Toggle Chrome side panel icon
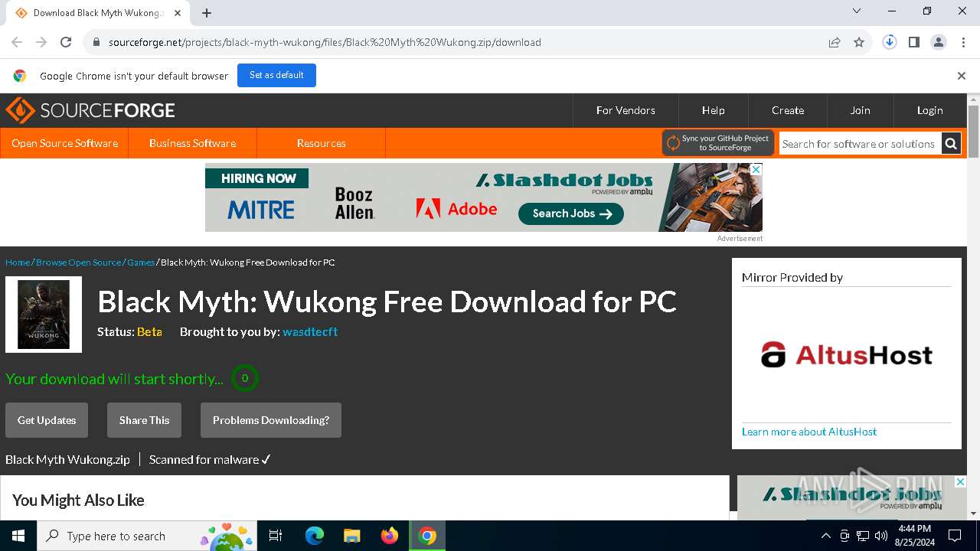Screen dimensions: 980x551 pos(914,42)
